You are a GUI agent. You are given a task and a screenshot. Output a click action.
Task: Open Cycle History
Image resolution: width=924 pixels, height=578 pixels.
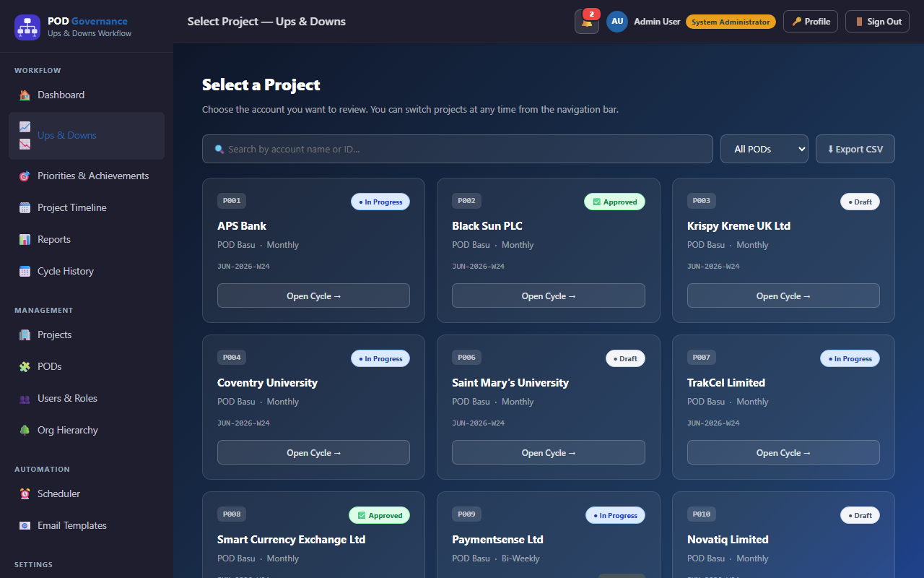click(x=87, y=271)
